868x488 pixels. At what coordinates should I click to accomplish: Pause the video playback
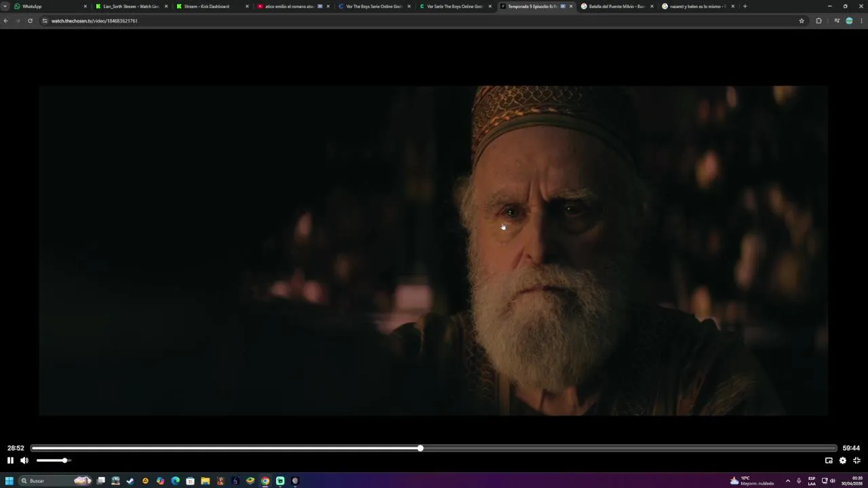point(10,460)
